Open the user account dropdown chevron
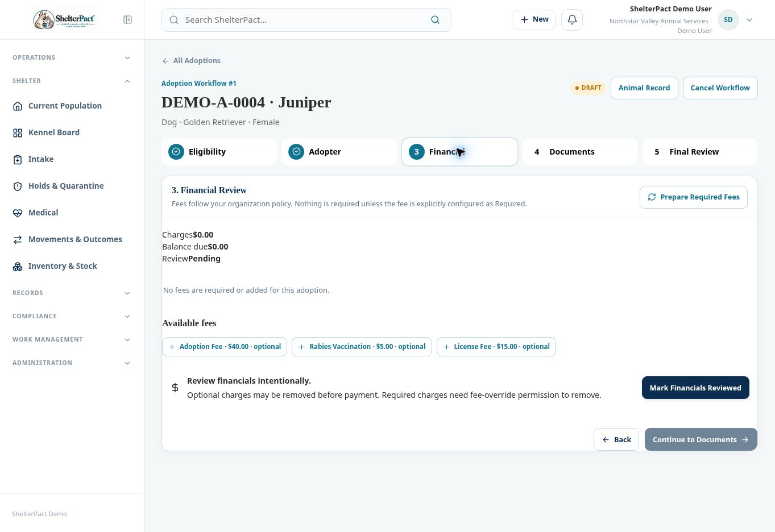The width and height of the screenshot is (775, 532). point(749,20)
